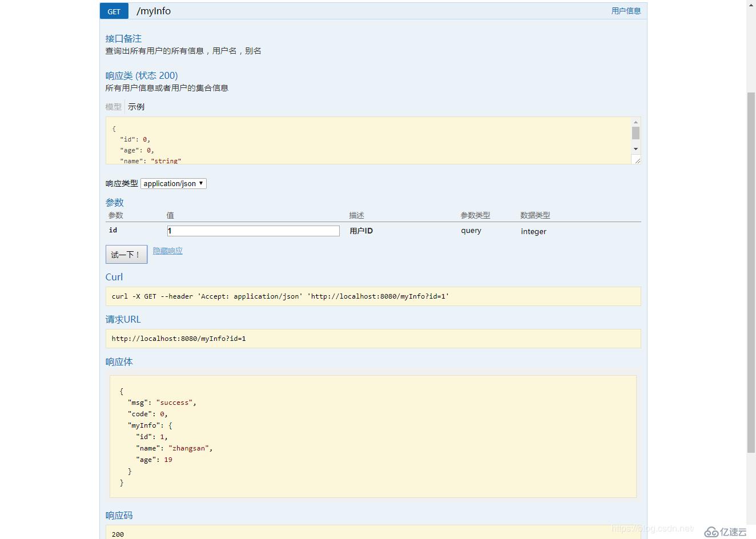Click the "msg": "success" line in the response

[x=162, y=403]
